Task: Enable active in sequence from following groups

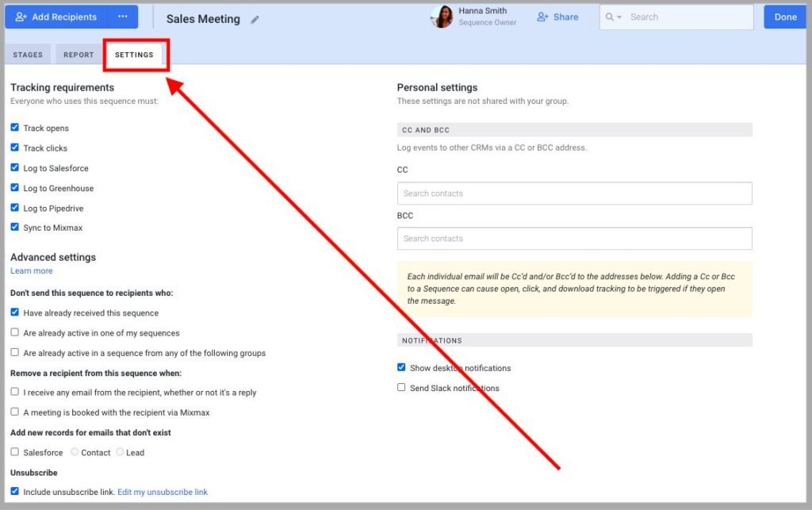Action: click(x=14, y=353)
